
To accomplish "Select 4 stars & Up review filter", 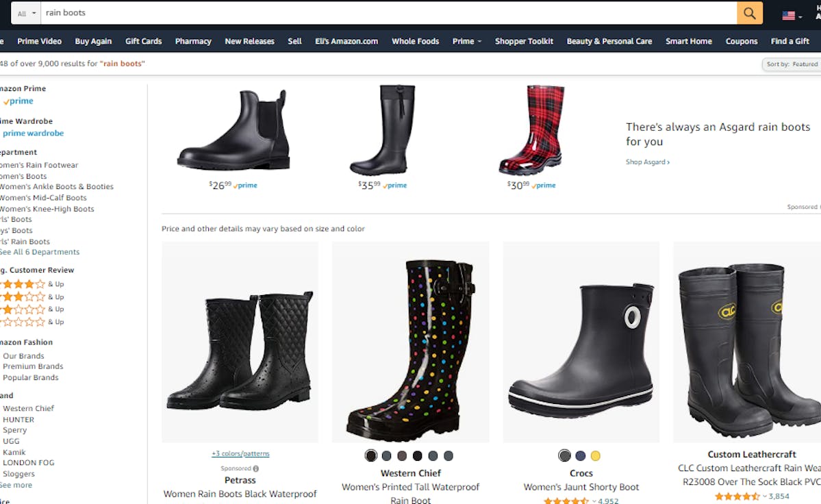I will (x=32, y=284).
